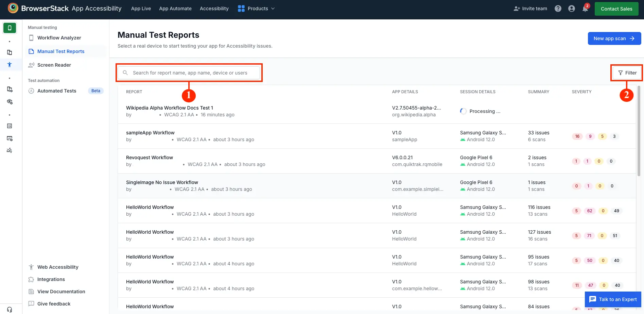Image resolution: width=644 pixels, height=314 pixels.
Task: Open App Automate in top navigation
Action: pos(175,9)
